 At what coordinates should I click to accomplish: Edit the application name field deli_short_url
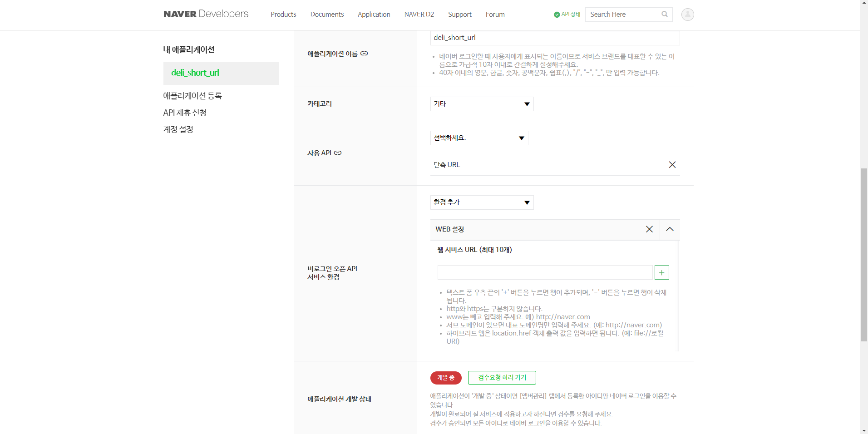point(555,38)
